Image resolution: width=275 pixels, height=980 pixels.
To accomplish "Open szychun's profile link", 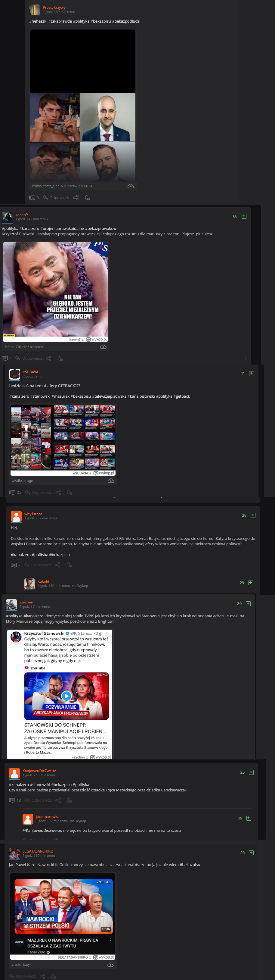I will click(26, 602).
